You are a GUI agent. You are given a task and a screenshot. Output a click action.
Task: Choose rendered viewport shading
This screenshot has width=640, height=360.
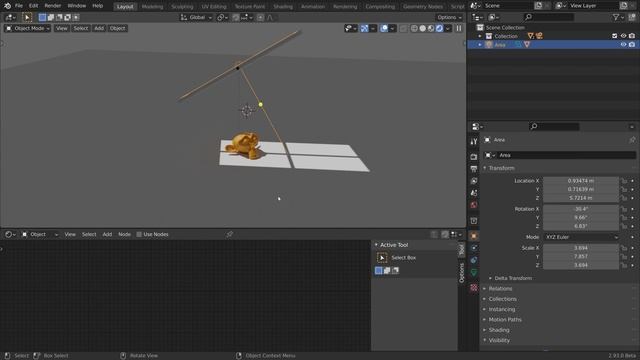click(x=439, y=28)
